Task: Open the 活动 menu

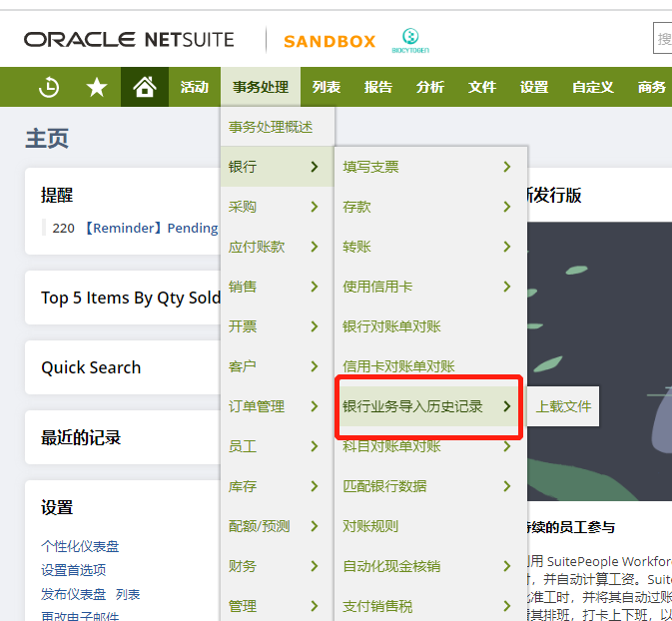Action: coord(194,87)
